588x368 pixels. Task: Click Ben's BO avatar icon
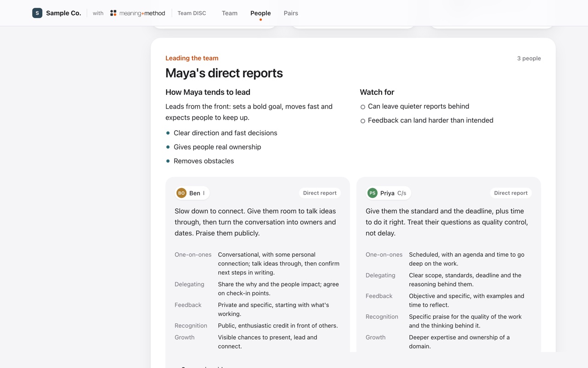coord(181,193)
